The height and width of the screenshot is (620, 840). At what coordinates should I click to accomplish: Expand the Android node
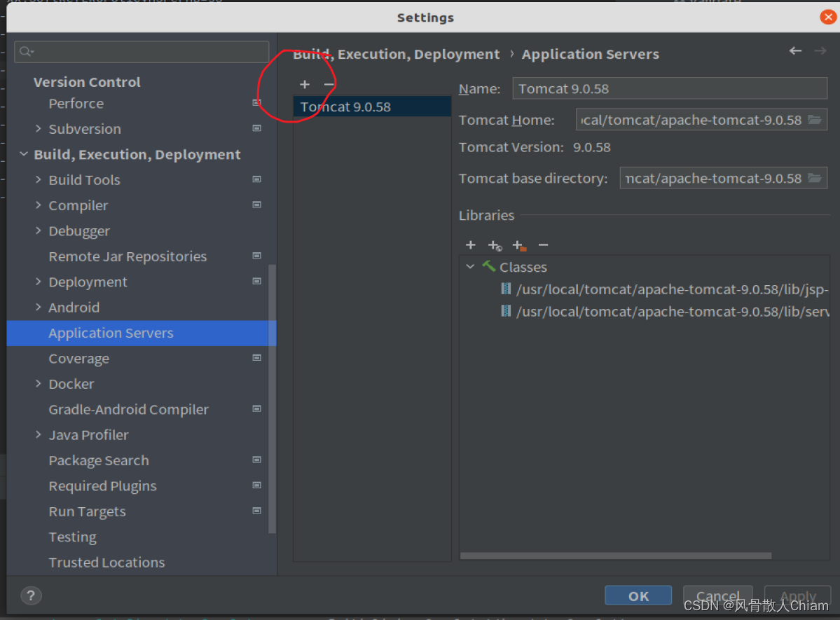point(38,307)
